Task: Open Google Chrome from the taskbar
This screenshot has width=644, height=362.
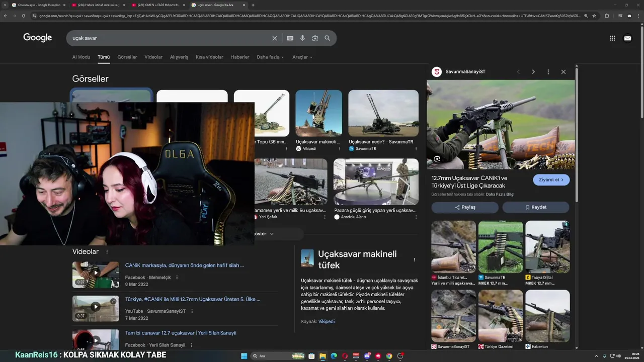Action: pos(389,356)
